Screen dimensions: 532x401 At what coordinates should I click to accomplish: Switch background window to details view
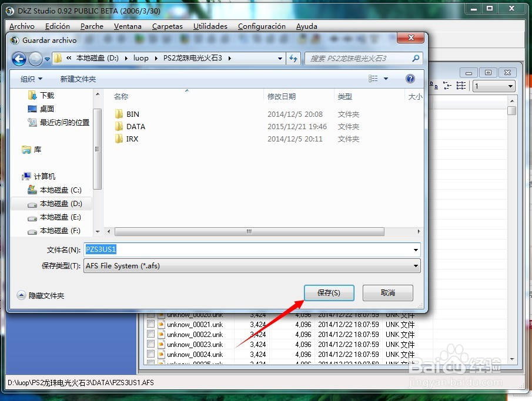(461, 85)
